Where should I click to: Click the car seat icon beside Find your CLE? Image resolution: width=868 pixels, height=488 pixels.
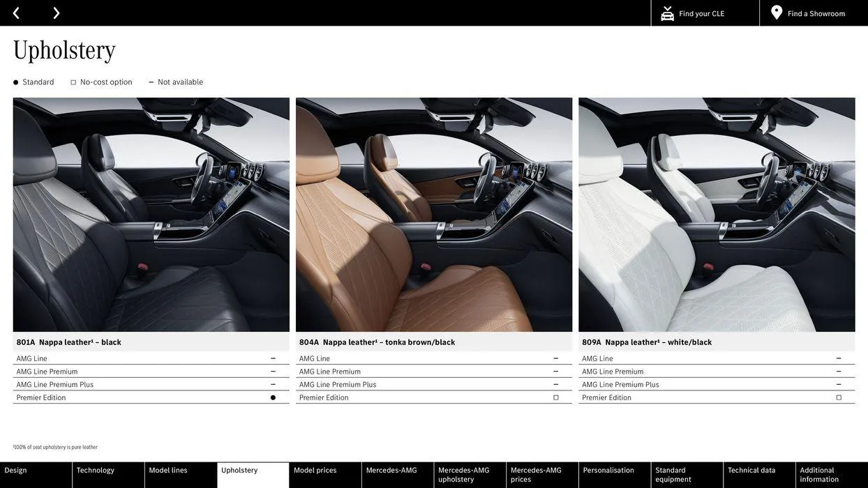[667, 13]
